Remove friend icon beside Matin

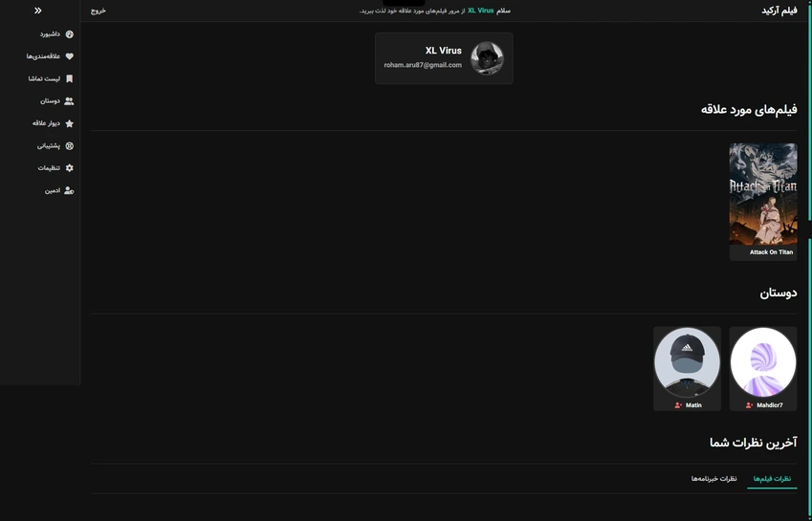678,405
